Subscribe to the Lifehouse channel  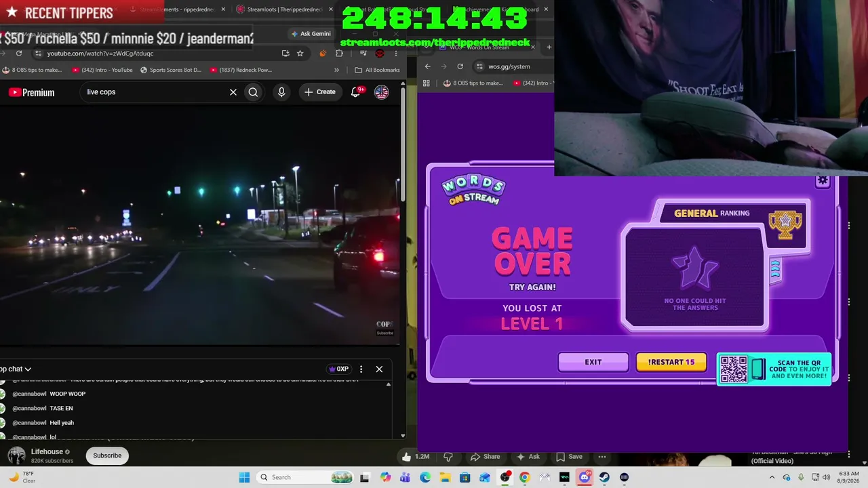coord(107,455)
